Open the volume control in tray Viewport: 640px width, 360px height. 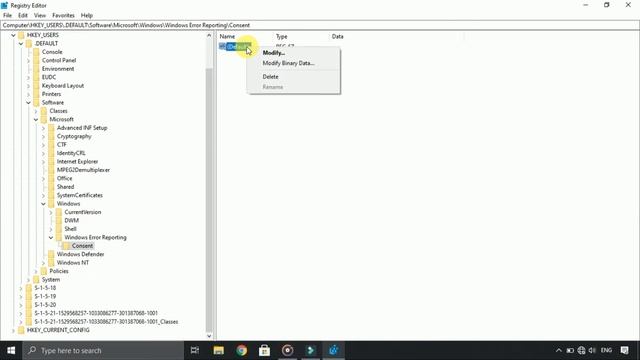[592, 351]
